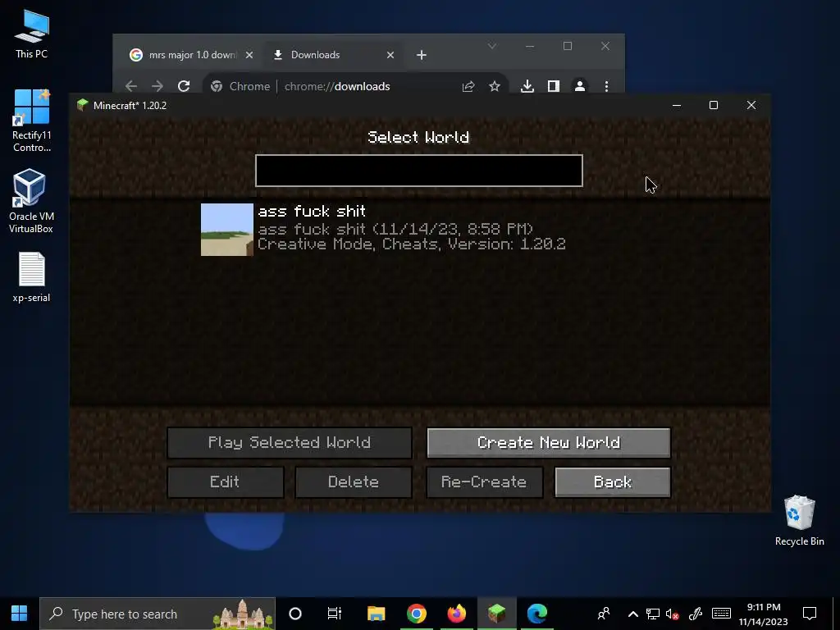Click Chrome back navigation arrow

coord(131,86)
